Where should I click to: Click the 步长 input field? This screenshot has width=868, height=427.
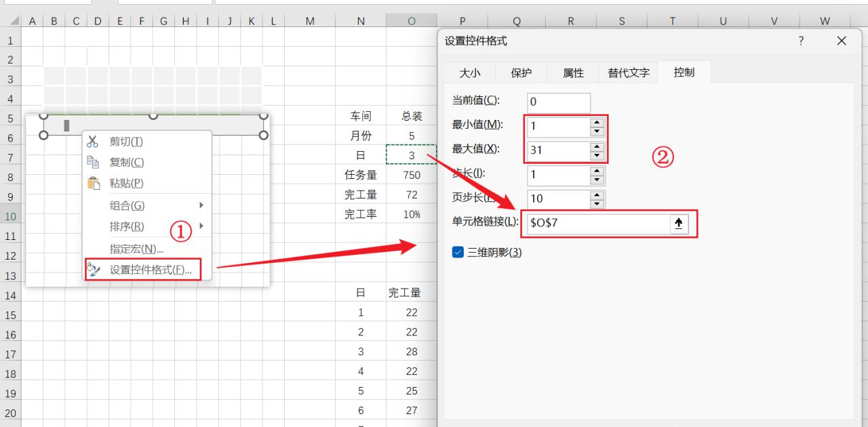coord(559,175)
